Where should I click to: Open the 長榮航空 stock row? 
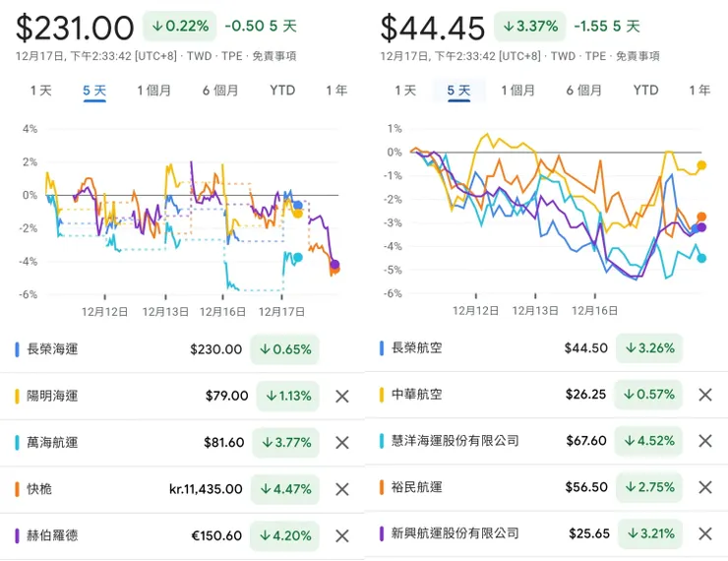tap(546, 347)
